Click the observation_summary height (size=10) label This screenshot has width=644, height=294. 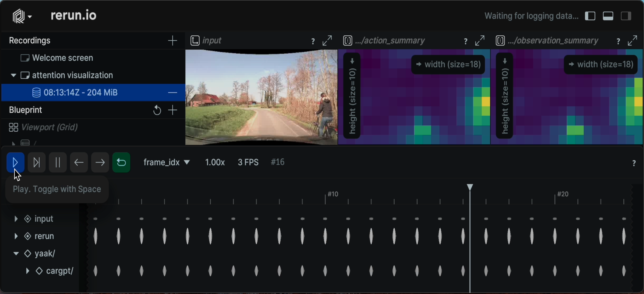[505, 96]
